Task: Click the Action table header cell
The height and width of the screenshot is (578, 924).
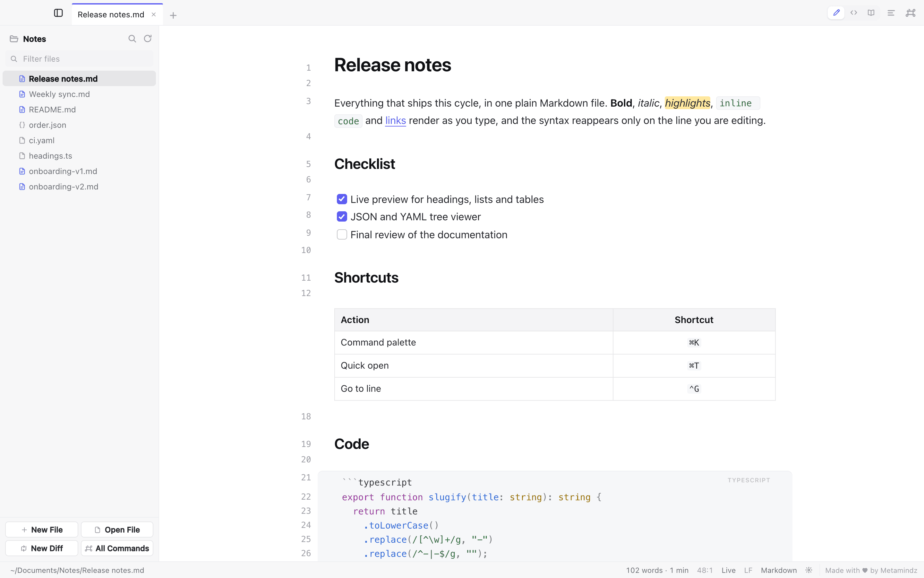Action: (474, 320)
